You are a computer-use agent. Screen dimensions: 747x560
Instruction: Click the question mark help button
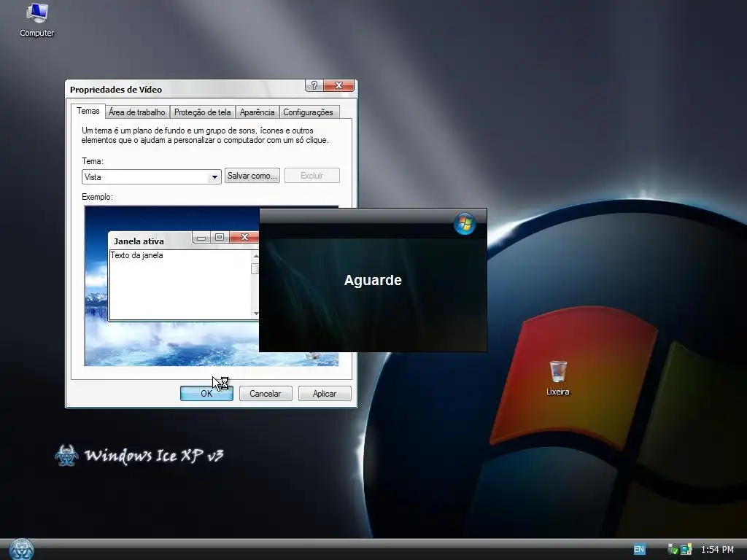click(x=314, y=85)
